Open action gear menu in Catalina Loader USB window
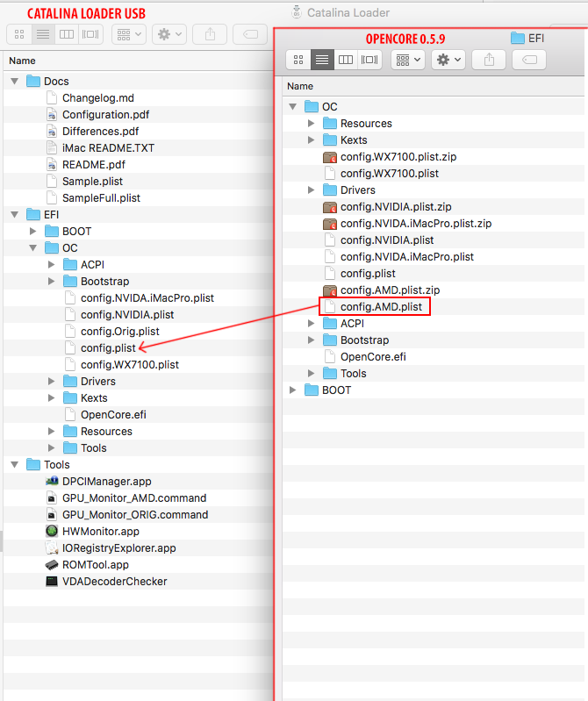This screenshot has height=701, width=588. click(169, 34)
